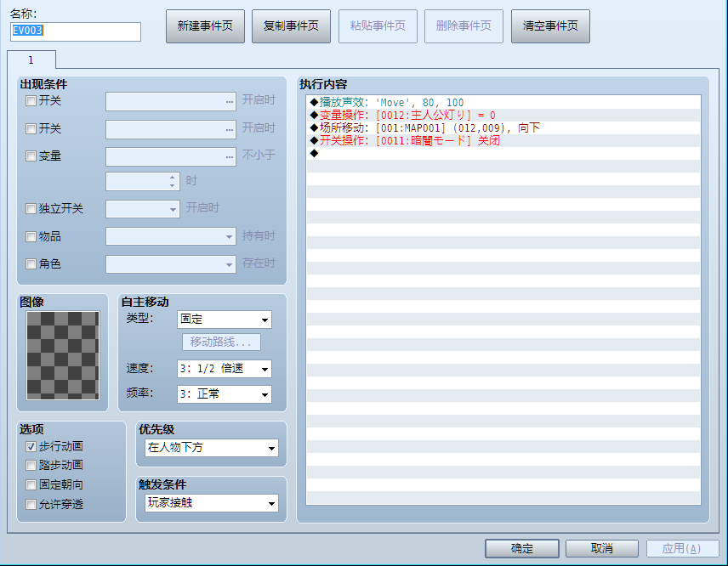Click the 确定 button
The width and height of the screenshot is (728, 566).
click(522, 548)
